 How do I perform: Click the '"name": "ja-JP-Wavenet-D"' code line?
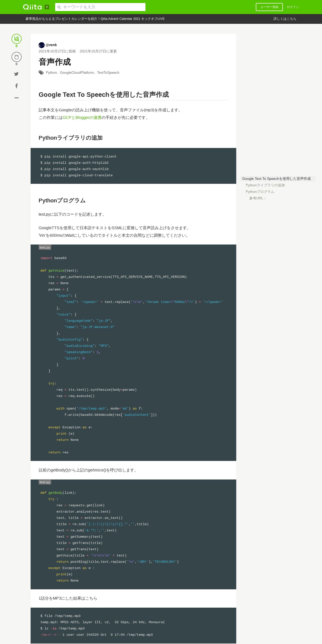tap(90, 327)
